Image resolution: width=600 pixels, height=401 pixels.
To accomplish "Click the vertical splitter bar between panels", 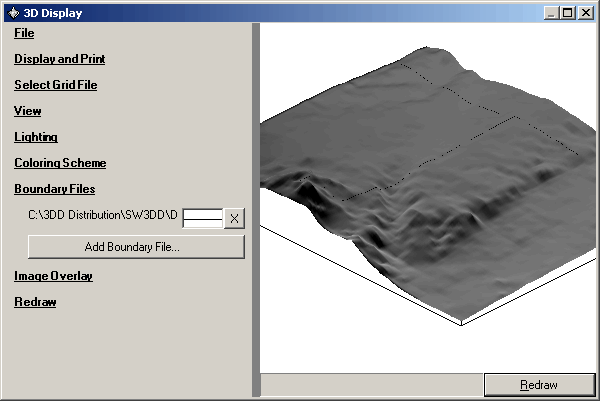I will tap(256, 210).
